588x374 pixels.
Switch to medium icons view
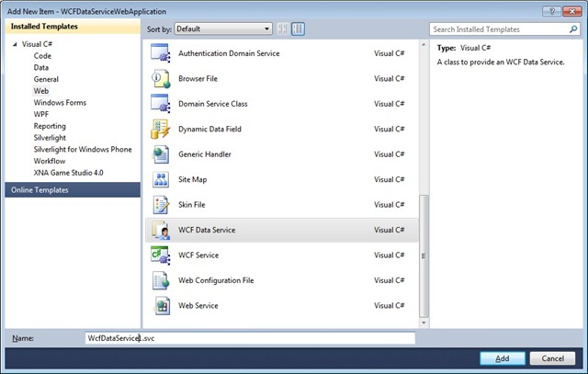pyautogui.click(x=299, y=28)
